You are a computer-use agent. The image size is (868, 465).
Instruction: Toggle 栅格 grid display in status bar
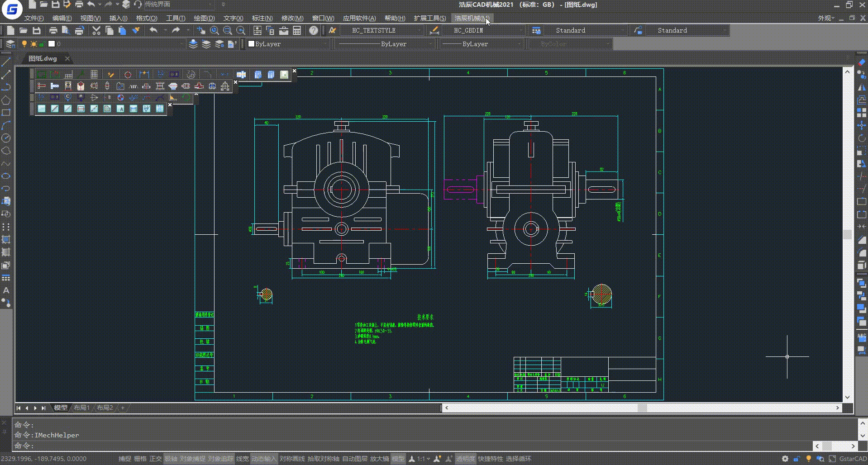click(140, 459)
